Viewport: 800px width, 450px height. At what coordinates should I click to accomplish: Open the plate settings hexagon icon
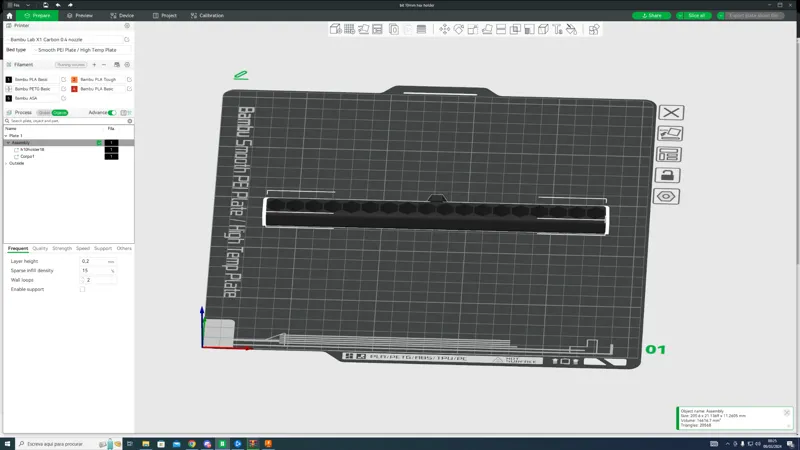(x=666, y=196)
